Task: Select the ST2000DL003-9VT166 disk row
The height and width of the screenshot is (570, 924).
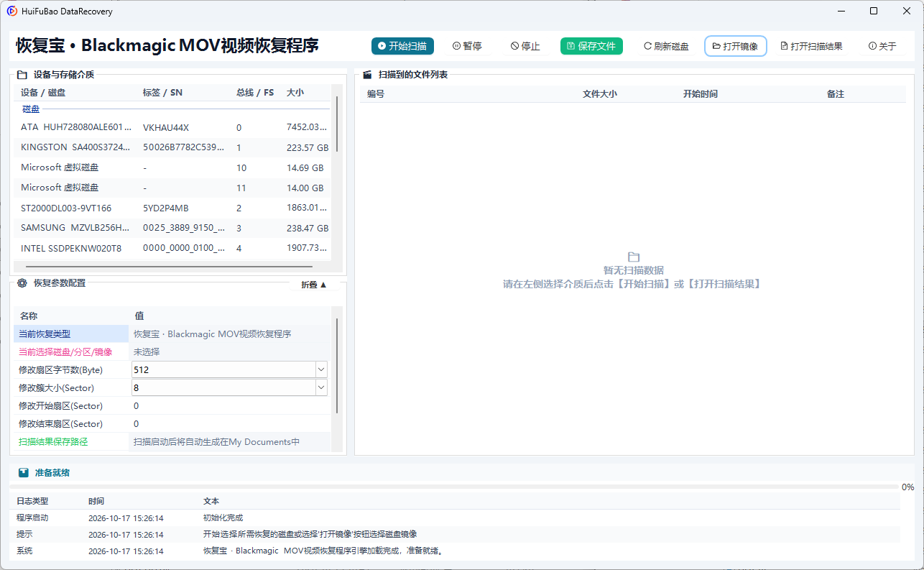Action: pos(172,208)
